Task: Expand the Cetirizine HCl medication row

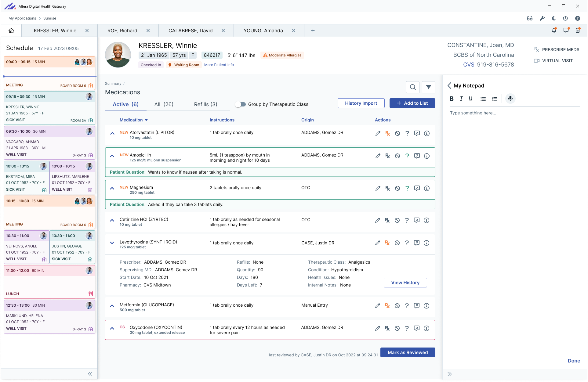Action: coord(112,220)
